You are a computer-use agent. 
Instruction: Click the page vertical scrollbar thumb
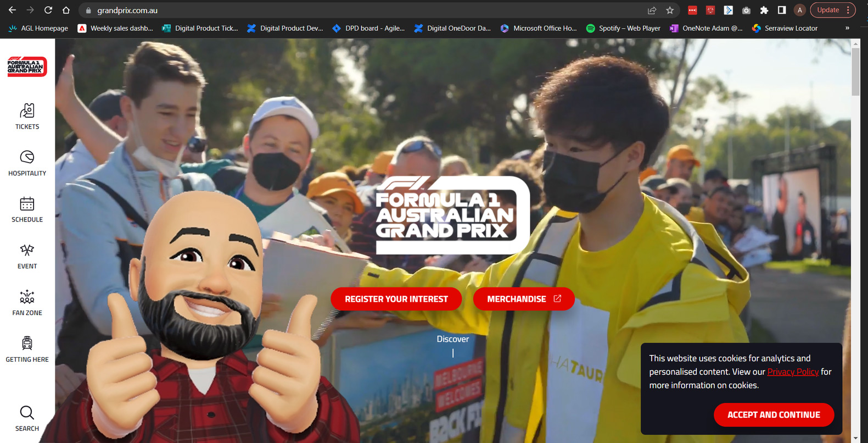[x=855, y=71]
